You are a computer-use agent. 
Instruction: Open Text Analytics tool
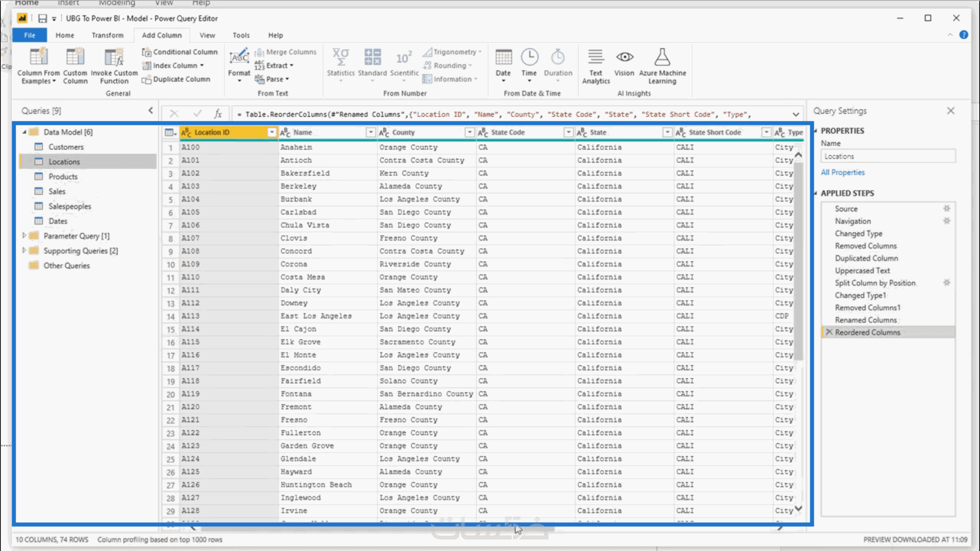tap(595, 57)
